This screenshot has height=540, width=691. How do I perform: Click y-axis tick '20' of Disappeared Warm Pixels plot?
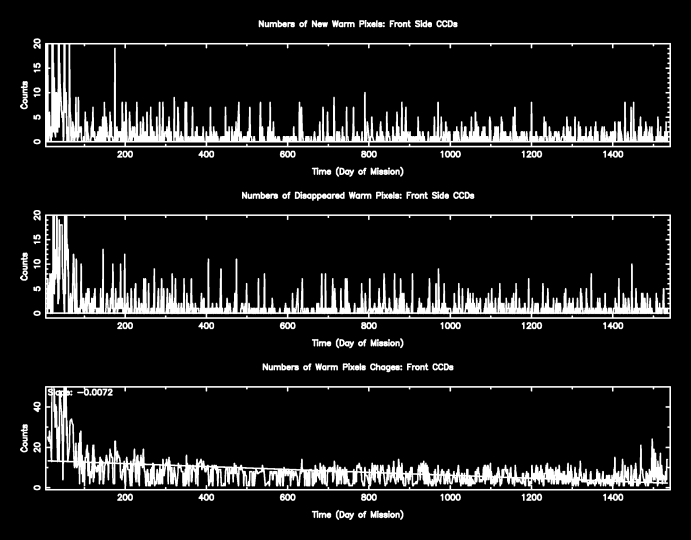pyautogui.click(x=37, y=215)
